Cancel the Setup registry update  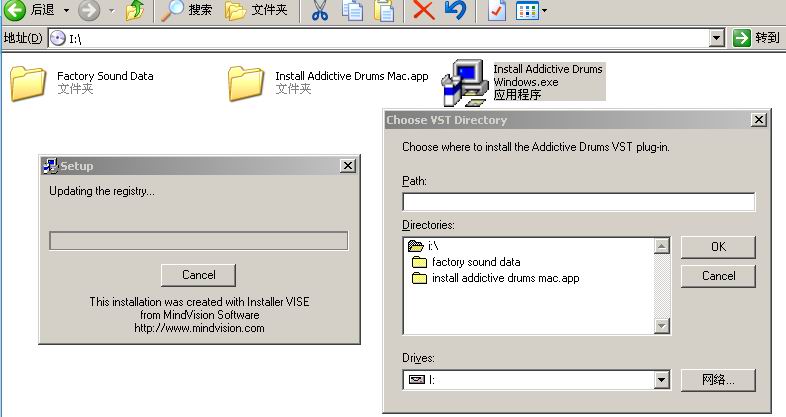[x=199, y=275]
